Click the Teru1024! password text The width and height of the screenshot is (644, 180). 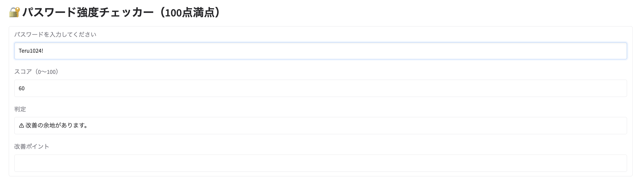(x=31, y=51)
